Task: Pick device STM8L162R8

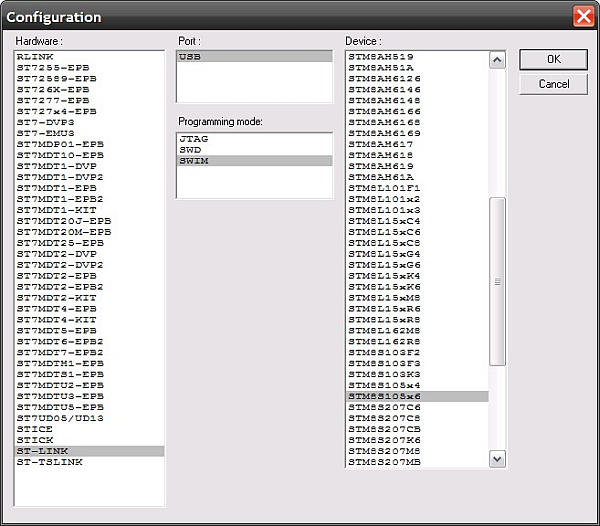Action: pyautogui.click(x=417, y=342)
